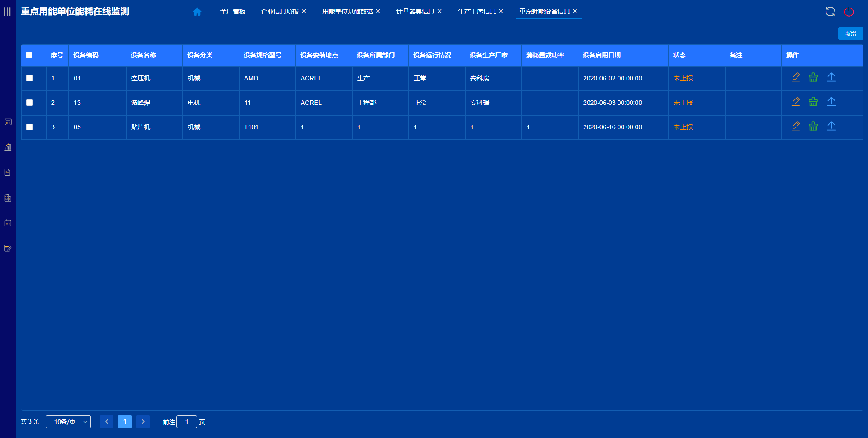Click edit pencil icon for 空压机 row
The image size is (868, 438).
click(x=796, y=77)
